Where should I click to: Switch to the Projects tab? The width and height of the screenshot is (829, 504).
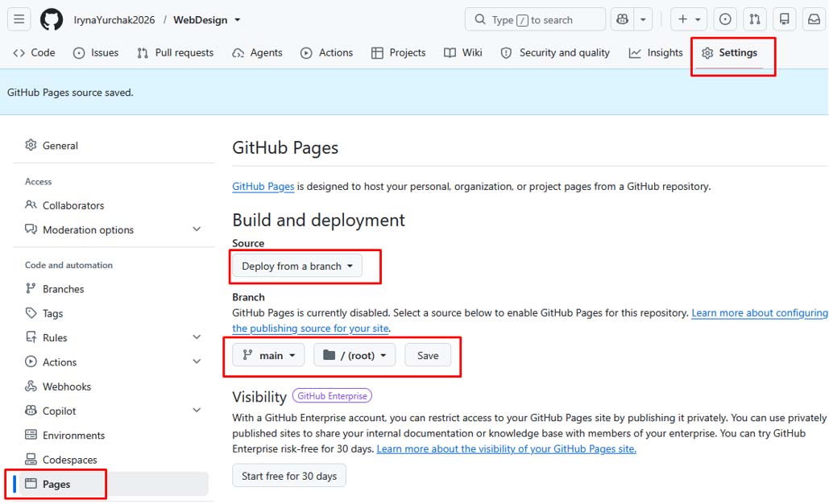tap(399, 53)
